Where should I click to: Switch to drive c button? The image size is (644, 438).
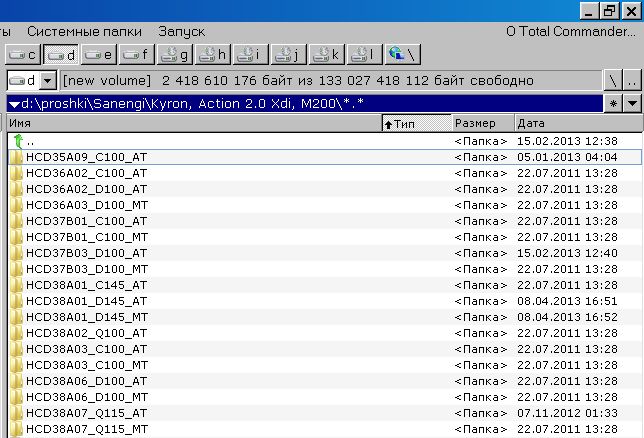[x=23, y=55]
